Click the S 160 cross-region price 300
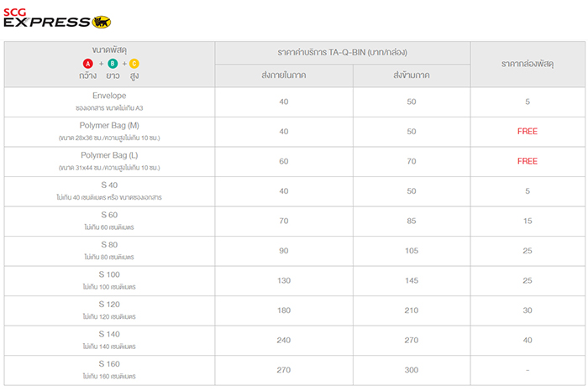The width and height of the screenshot is (588, 391). click(x=412, y=370)
